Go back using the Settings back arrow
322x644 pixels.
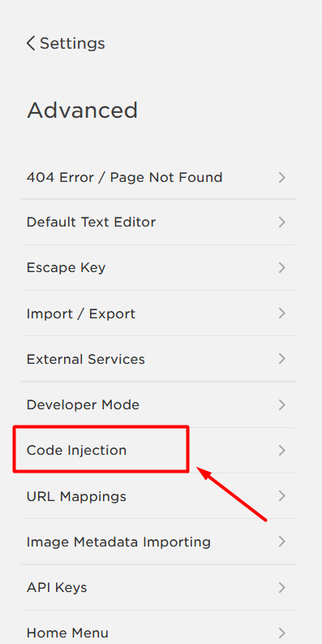point(30,43)
